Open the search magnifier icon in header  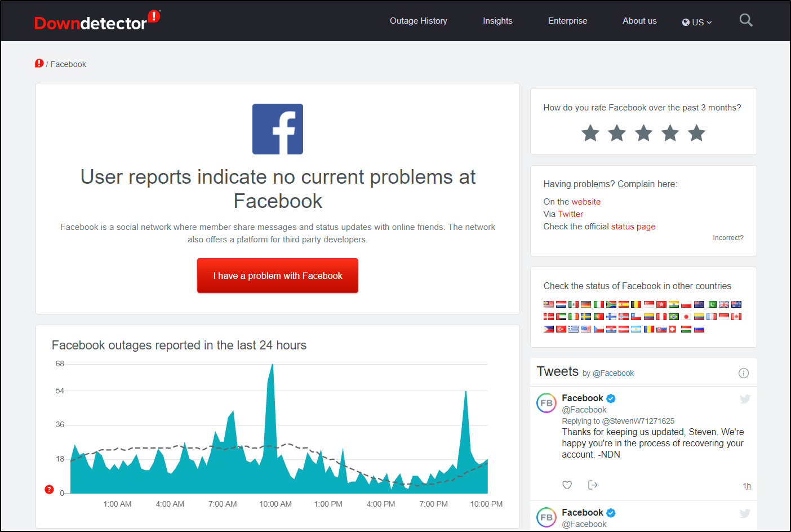(x=746, y=20)
